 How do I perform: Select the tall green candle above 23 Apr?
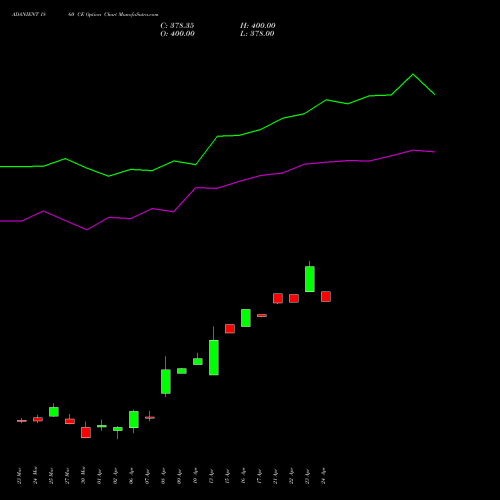click(x=310, y=279)
